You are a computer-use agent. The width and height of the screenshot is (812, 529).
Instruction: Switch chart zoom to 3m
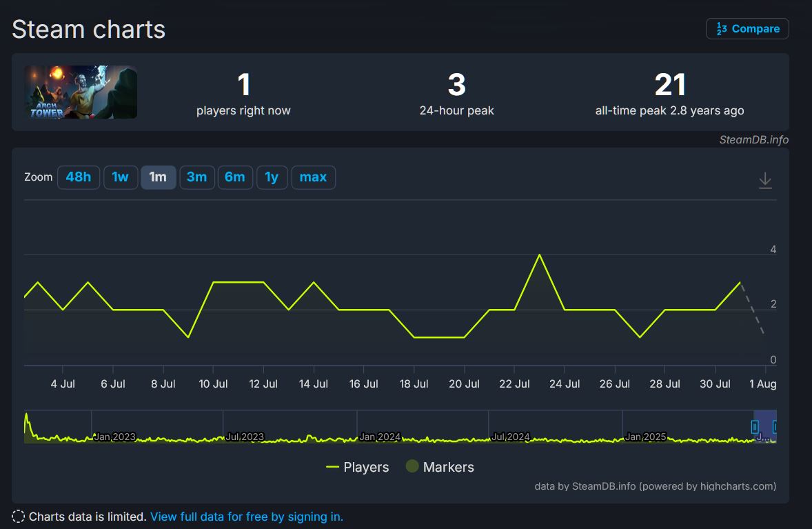(196, 177)
